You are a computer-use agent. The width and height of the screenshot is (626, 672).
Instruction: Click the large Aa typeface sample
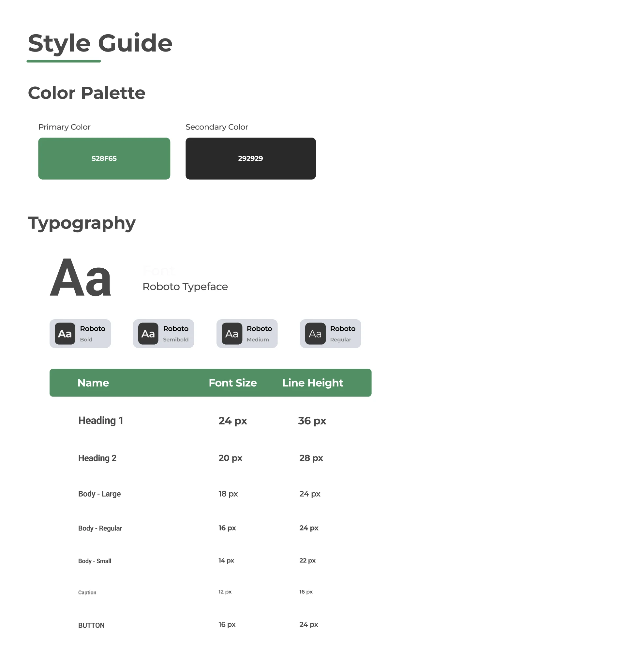click(81, 278)
